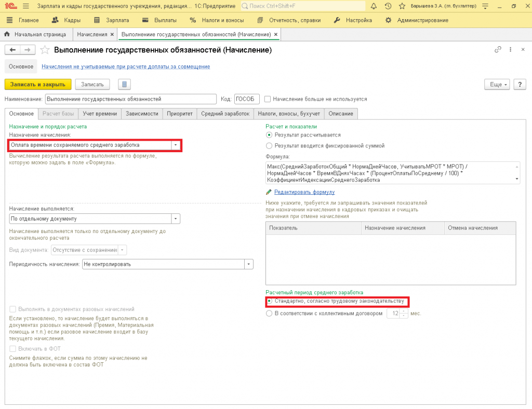Copy link to this form icon
Image resolution: width=532 pixels, height=409 pixels.
498,49
